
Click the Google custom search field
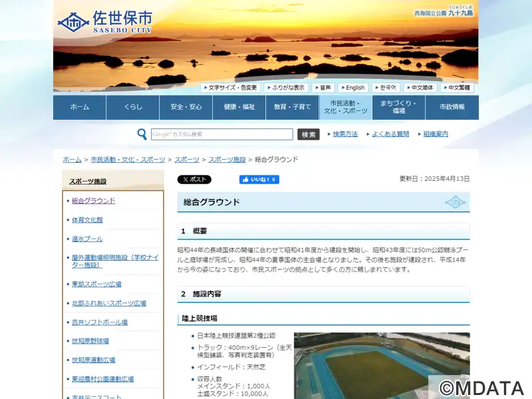click(222, 134)
